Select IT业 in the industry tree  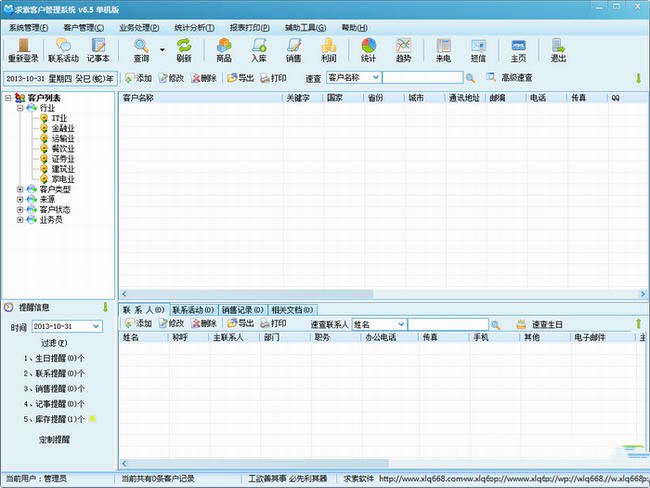59,118
